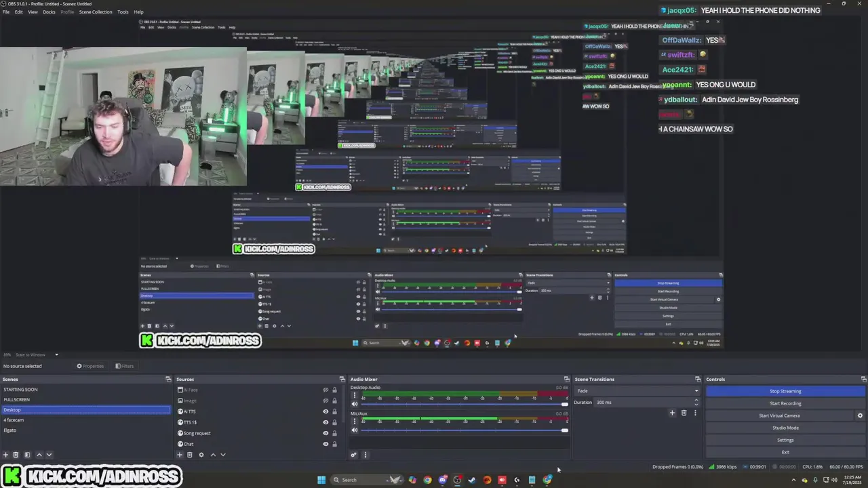Image resolution: width=868 pixels, height=488 pixels.
Task: Mute the Desktop Audio channel
Action: click(x=354, y=405)
